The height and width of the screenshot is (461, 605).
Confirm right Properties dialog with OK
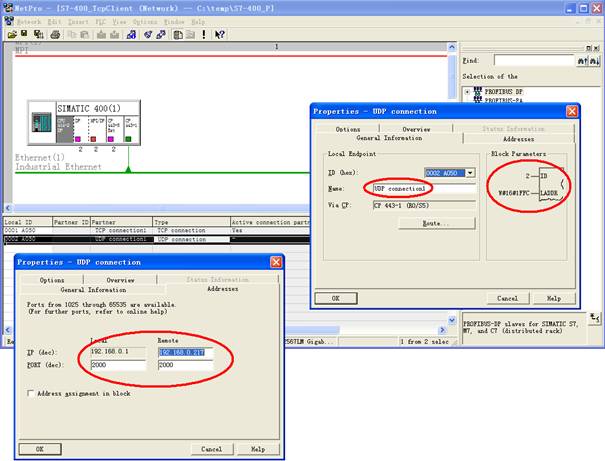pos(336,298)
